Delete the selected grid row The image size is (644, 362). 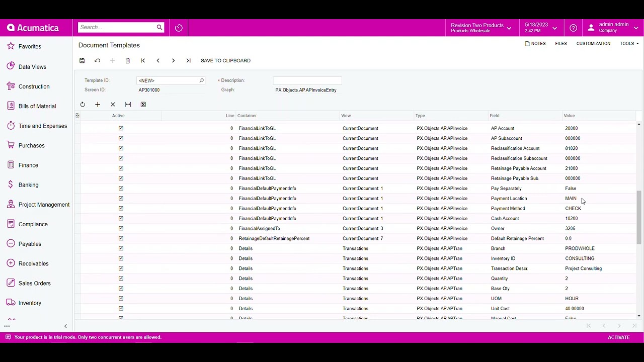pyautogui.click(x=113, y=104)
